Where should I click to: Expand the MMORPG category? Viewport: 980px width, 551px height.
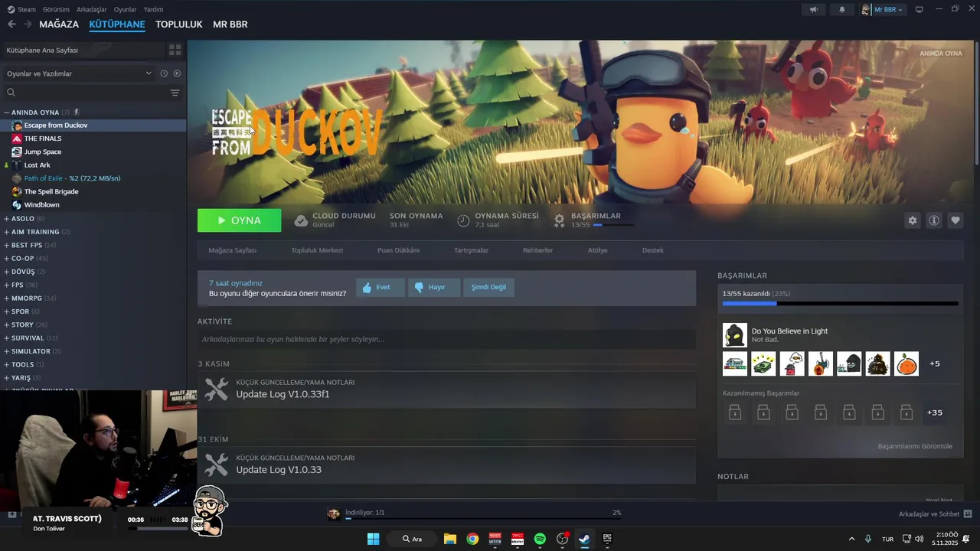7,298
